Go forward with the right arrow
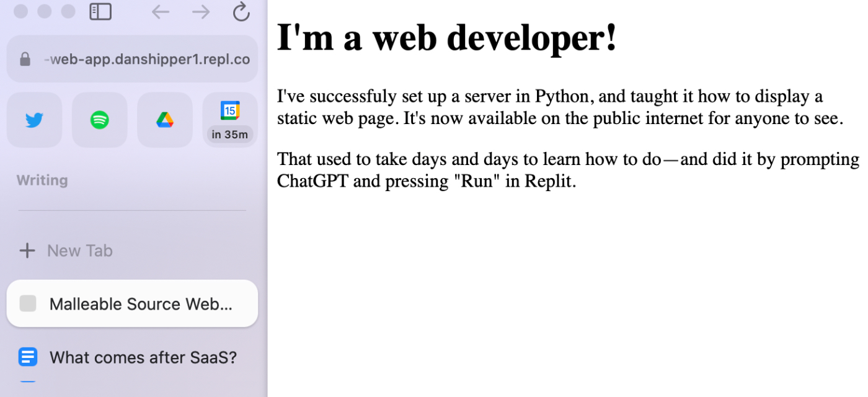This screenshot has width=868, height=397. point(201,12)
